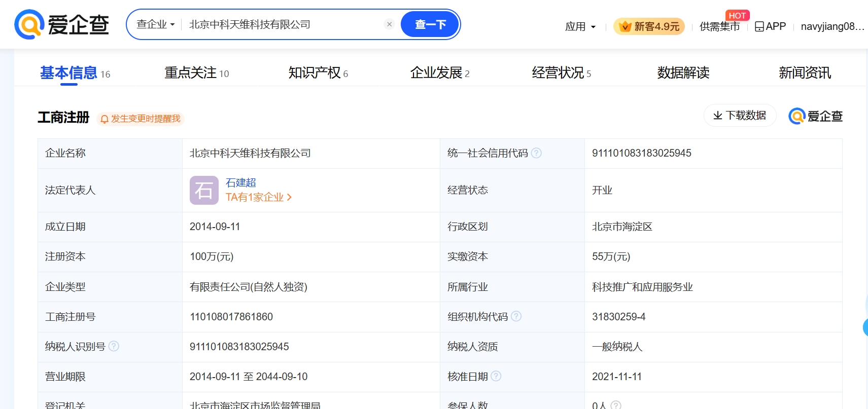The width and height of the screenshot is (868, 409).
Task: Select taxpayer ID 911101083183025945 in 纳税人识别号 row
Action: [x=239, y=347]
